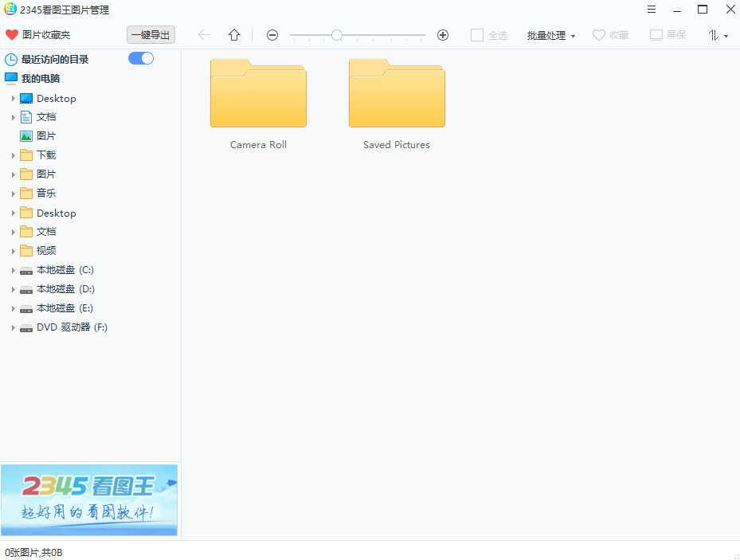Click the thumbnail size slider handle
The image size is (740, 560).
click(x=336, y=35)
